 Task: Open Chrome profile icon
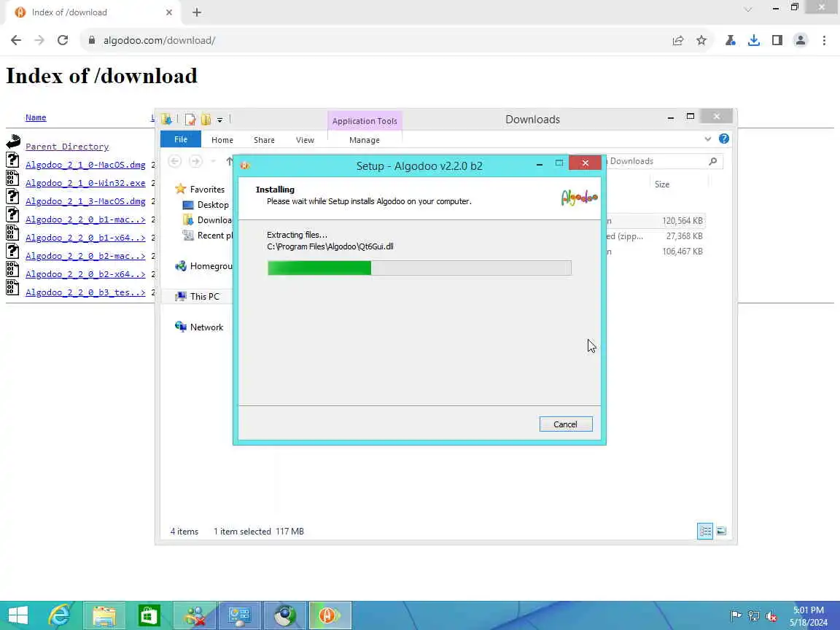pos(801,40)
